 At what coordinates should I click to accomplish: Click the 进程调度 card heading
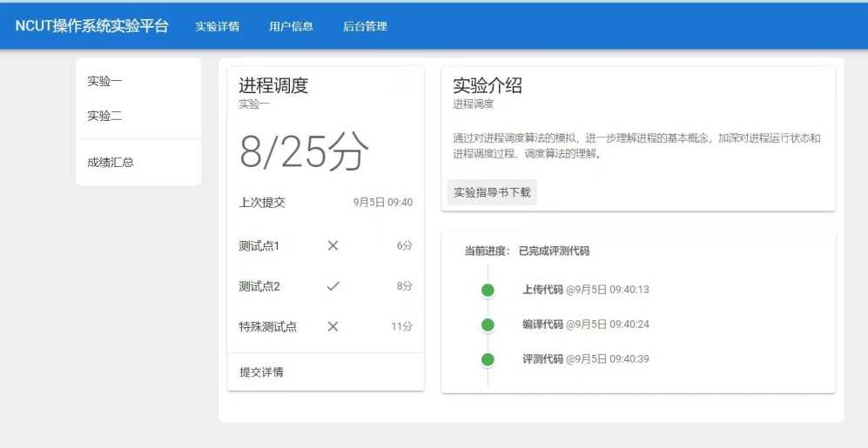tap(273, 86)
